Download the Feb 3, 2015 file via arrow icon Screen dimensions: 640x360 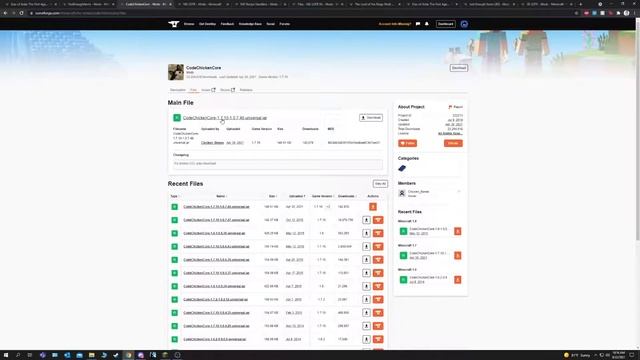(x=366, y=313)
